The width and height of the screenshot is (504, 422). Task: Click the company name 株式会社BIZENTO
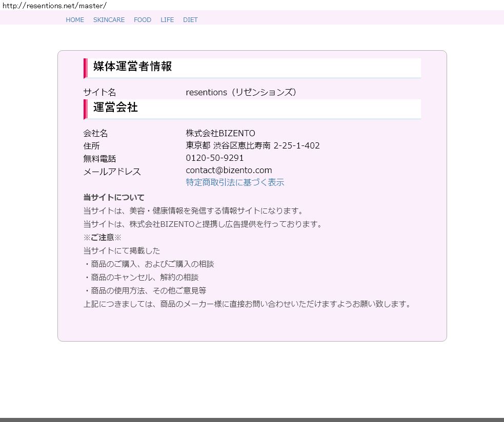pyautogui.click(x=220, y=133)
